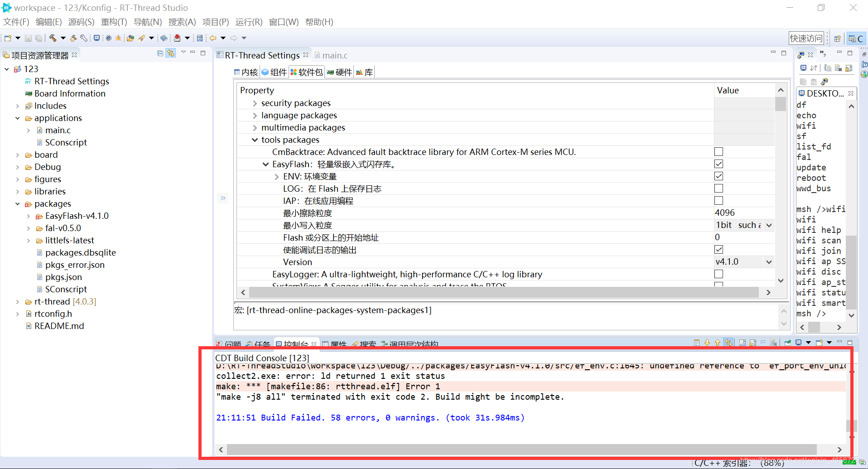Enable IAP 在线应用编程 checkbox

coord(719,200)
